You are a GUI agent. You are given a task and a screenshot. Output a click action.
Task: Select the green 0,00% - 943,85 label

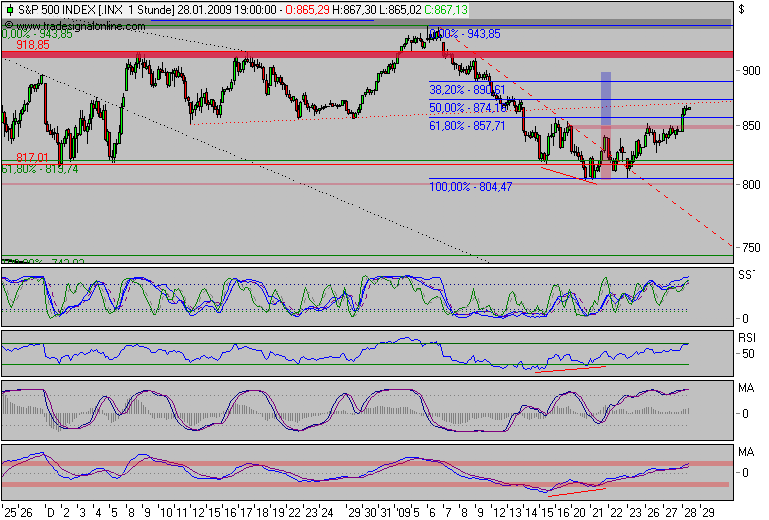pyautogui.click(x=37, y=34)
